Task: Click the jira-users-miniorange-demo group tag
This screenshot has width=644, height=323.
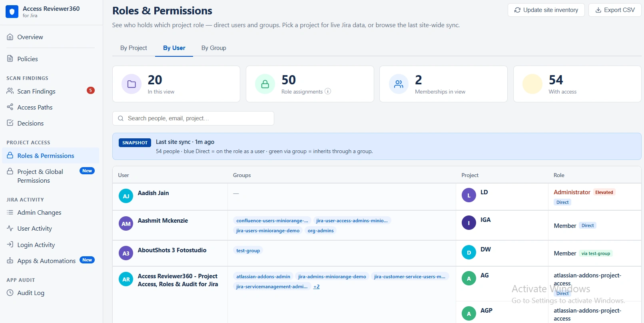Action: coord(268,231)
